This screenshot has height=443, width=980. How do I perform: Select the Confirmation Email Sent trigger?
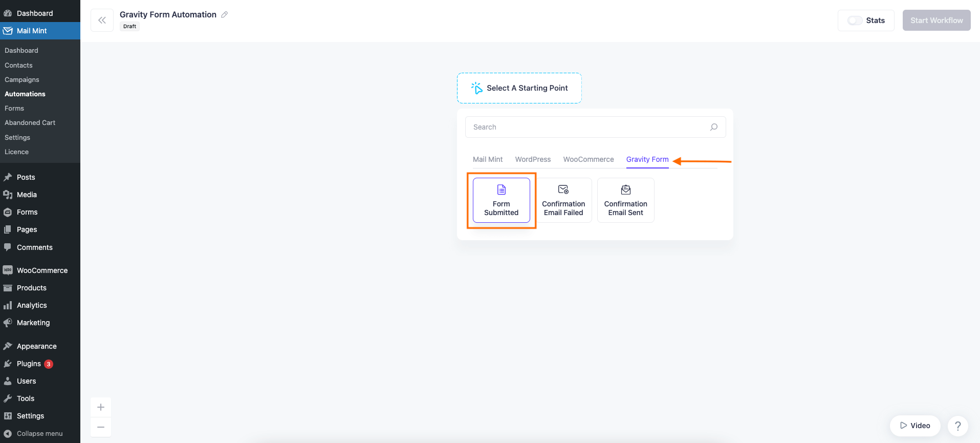[x=626, y=200]
